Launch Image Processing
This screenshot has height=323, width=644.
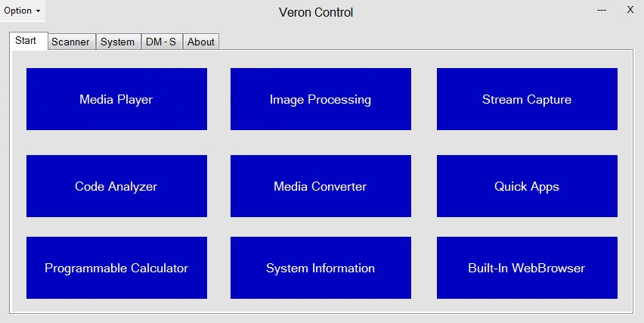320,99
